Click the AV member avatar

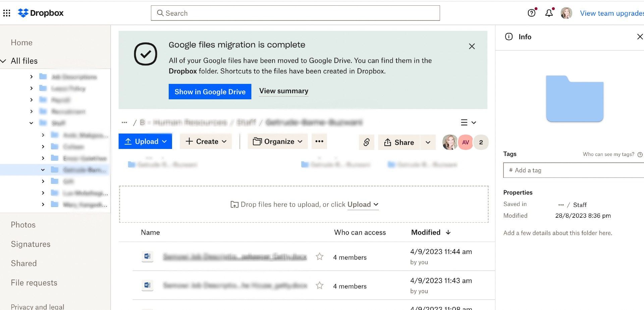click(466, 142)
